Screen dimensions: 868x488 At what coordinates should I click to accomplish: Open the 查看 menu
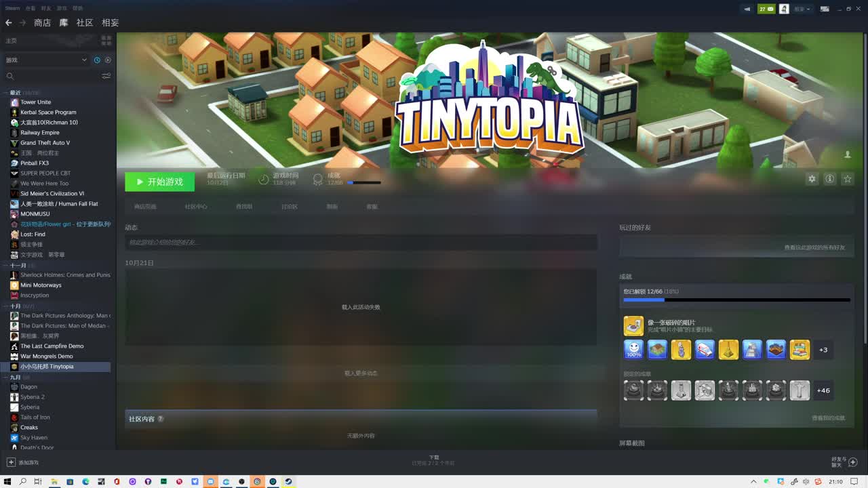pos(31,8)
